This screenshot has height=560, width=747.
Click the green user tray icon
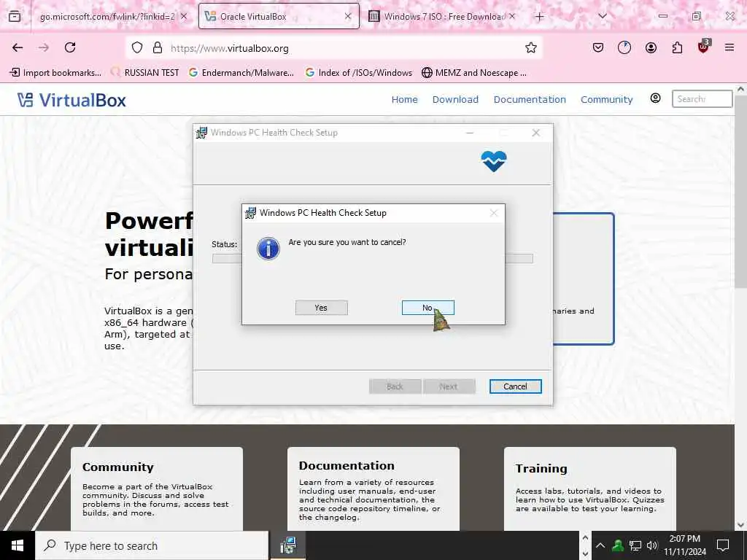coord(618,545)
